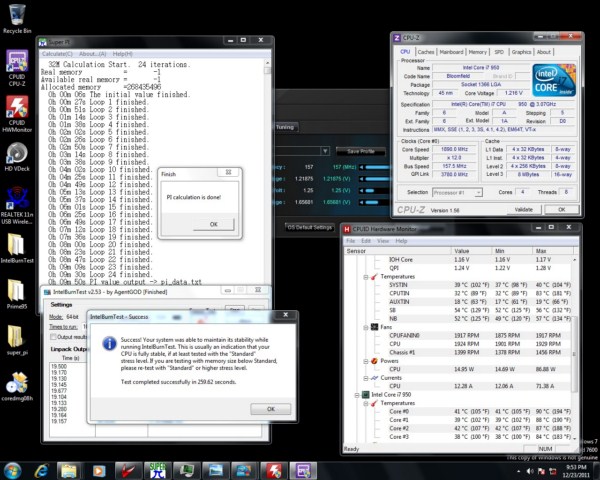Collapse the first Temperatures node above SYSTIN
The height and width of the screenshot is (480, 600).
[366, 276]
